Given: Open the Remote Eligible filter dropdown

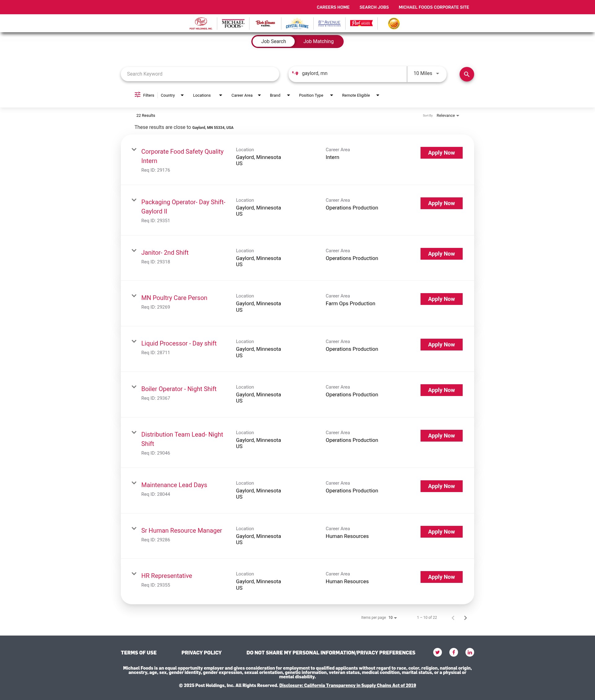Looking at the screenshot, I should (361, 95).
